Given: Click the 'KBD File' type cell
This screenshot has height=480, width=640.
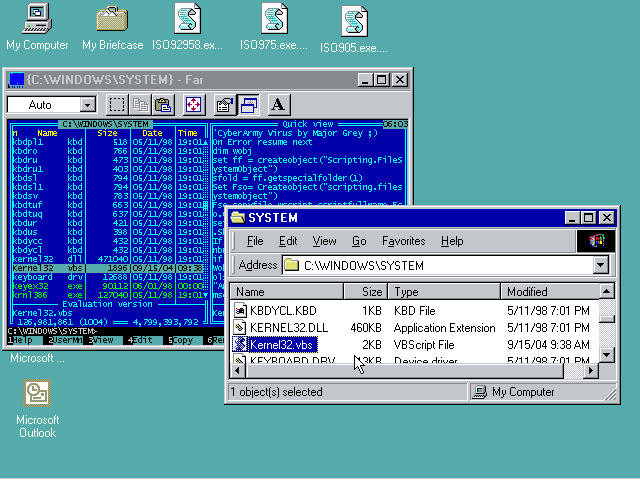Looking at the screenshot, I should pos(414,311).
